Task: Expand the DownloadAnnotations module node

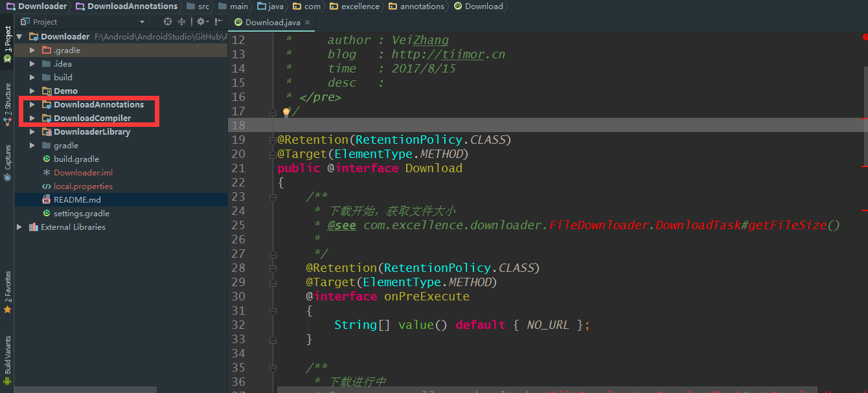Action: point(32,104)
